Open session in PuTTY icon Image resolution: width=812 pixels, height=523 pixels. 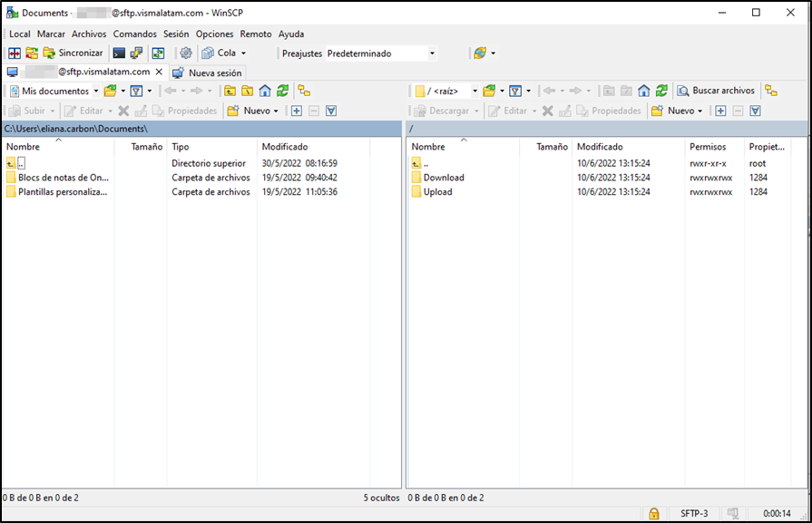coord(136,53)
